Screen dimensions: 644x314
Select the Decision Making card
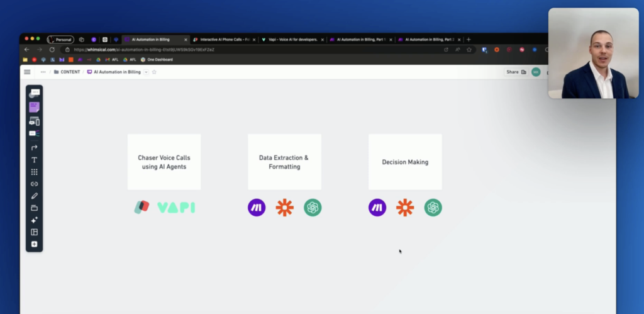click(x=405, y=162)
